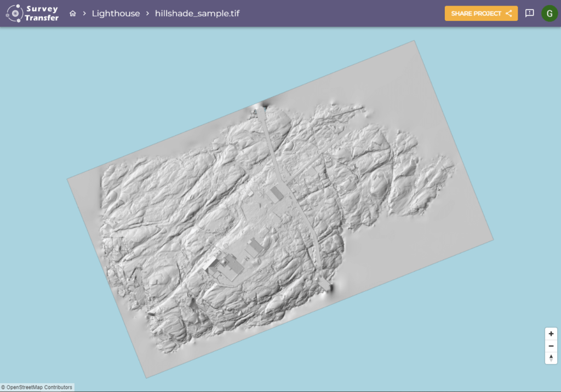Click the zoom out minus icon

551,345
